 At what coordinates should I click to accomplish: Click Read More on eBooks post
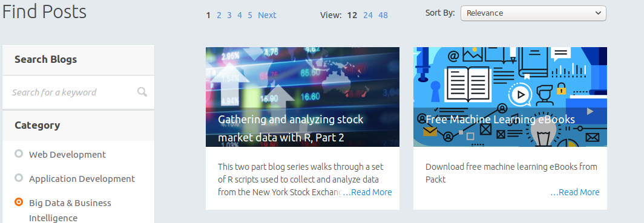click(575, 192)
